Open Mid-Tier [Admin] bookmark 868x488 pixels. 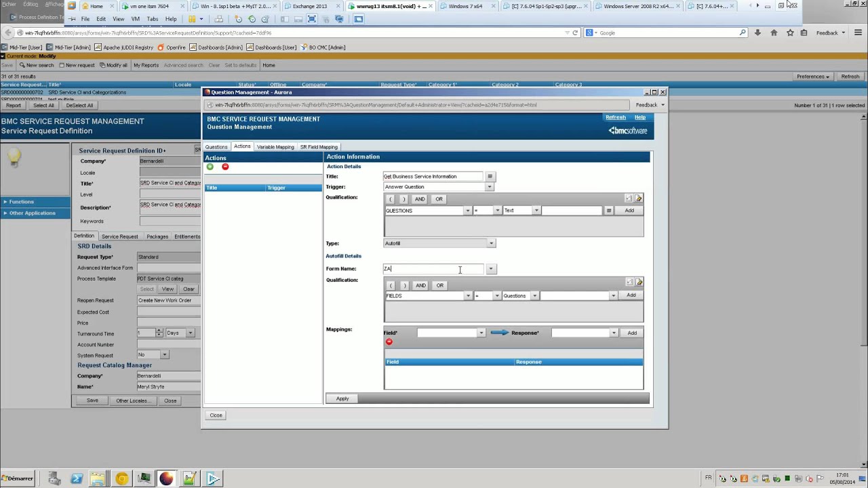68,47
